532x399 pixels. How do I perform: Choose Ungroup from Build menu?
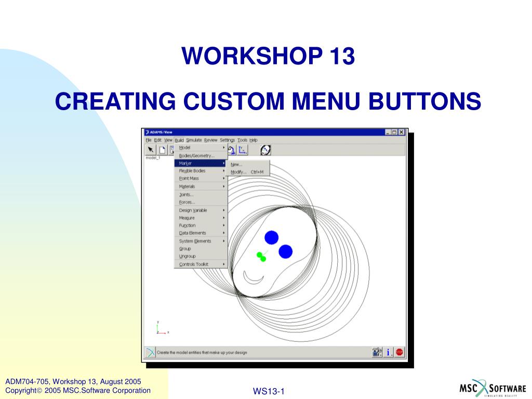coord(201,256)
